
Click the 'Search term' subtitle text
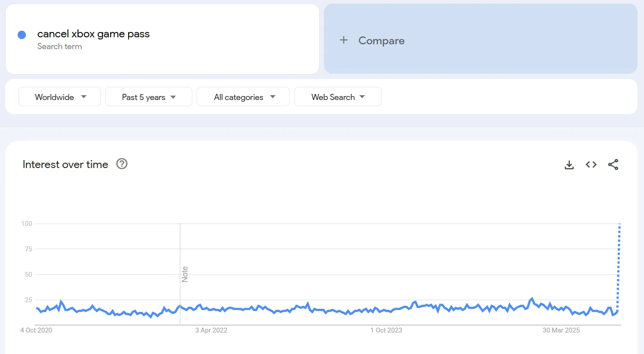click(x=60, y=46)
